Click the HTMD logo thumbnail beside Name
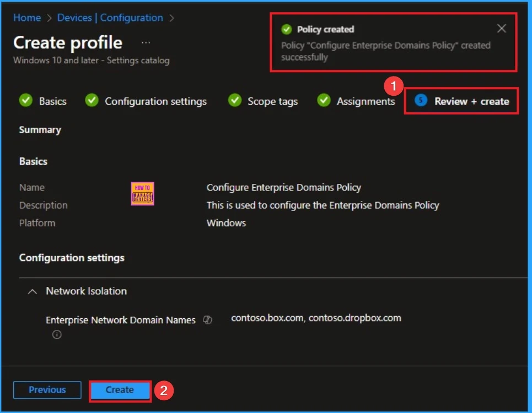532x413 pixels. (x=142, y=193)
